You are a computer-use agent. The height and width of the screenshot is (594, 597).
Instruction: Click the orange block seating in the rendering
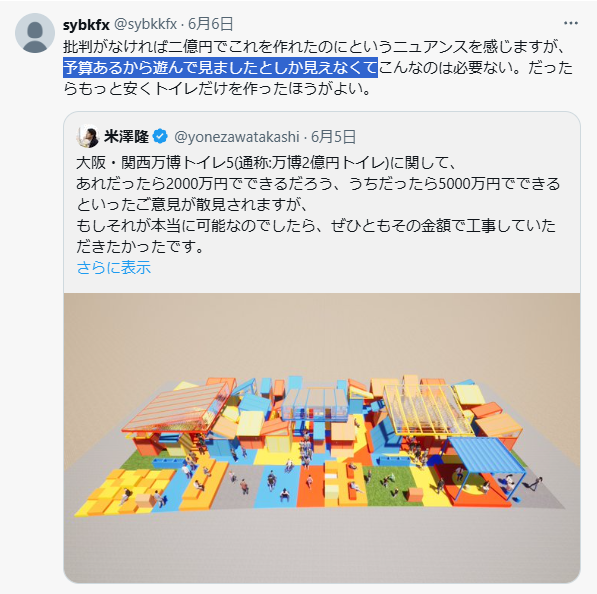[201, 484]
